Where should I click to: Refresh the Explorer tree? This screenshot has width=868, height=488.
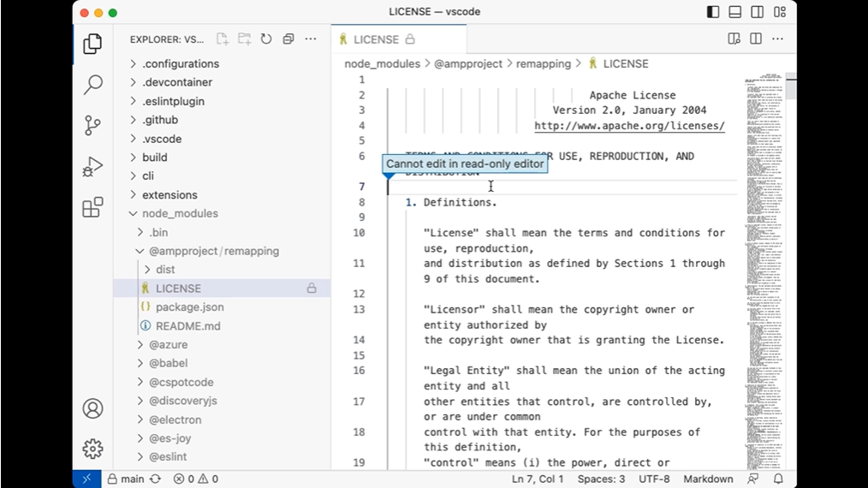point(266,39)
